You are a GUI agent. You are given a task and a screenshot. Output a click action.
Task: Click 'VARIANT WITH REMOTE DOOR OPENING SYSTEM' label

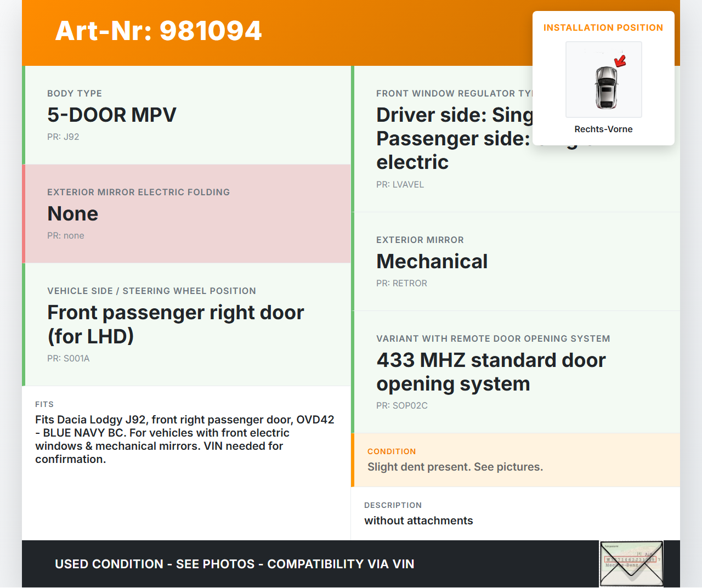pyautogui.click(x=494, y=338)
